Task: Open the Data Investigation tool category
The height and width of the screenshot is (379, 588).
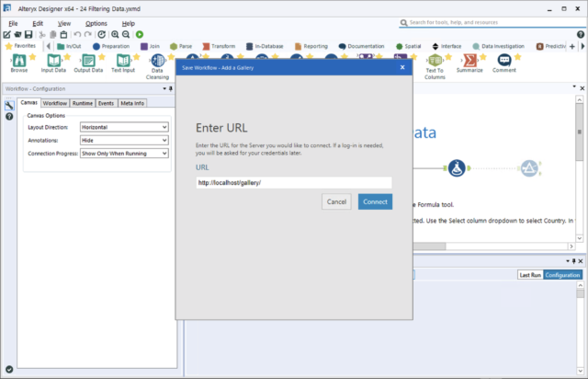Action: [x=498, y=46]
